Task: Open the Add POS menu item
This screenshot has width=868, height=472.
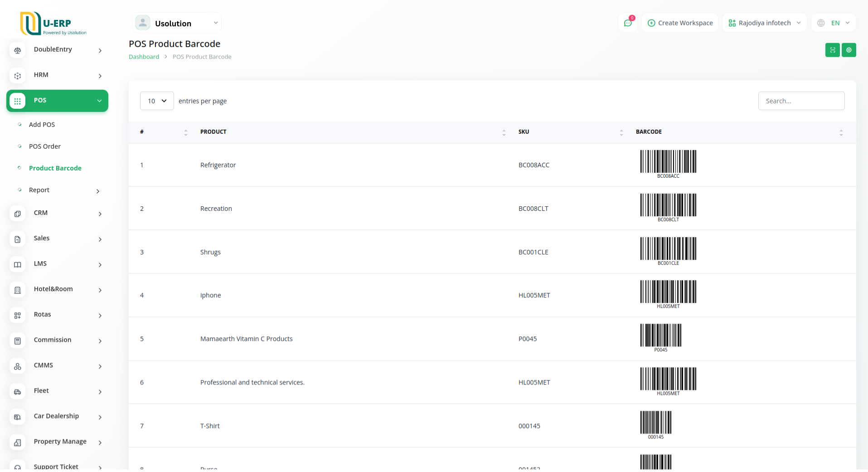Action: (42, 124)
